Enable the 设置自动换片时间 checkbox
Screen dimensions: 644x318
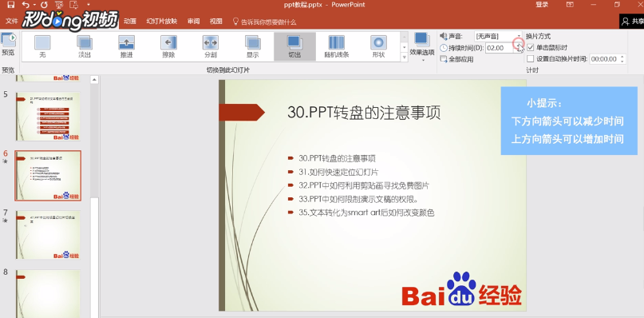point(530,59)
